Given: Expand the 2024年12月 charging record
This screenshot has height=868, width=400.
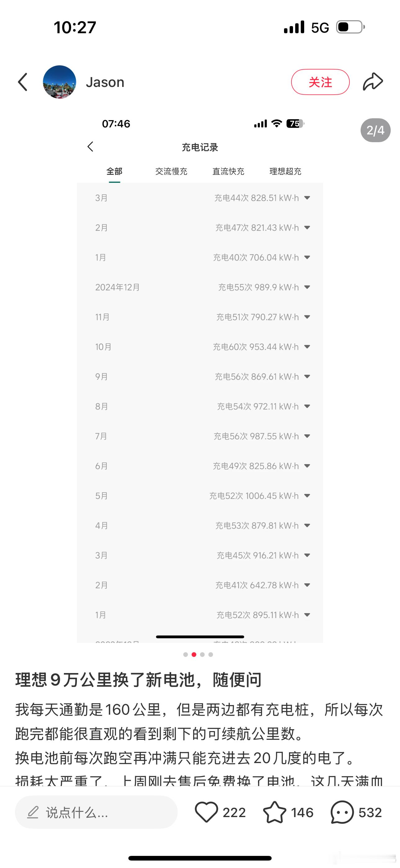Looking at the screenshot, I should point(200,287).
